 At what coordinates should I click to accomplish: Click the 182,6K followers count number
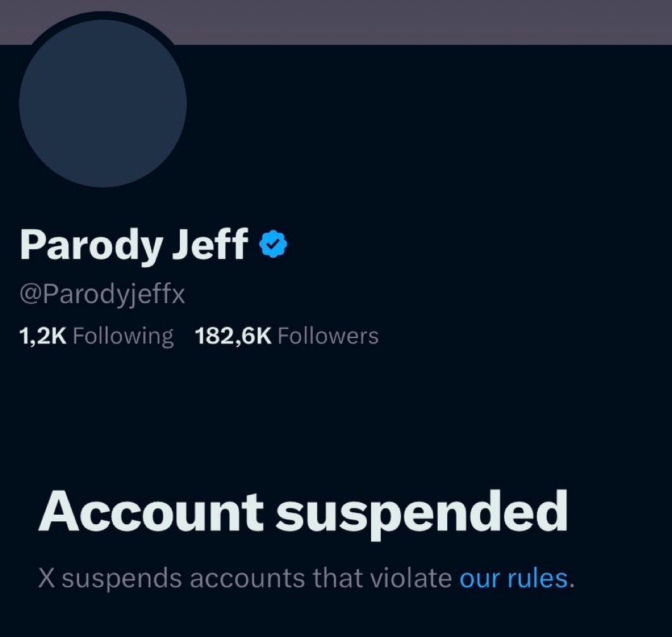click(233, 336)
